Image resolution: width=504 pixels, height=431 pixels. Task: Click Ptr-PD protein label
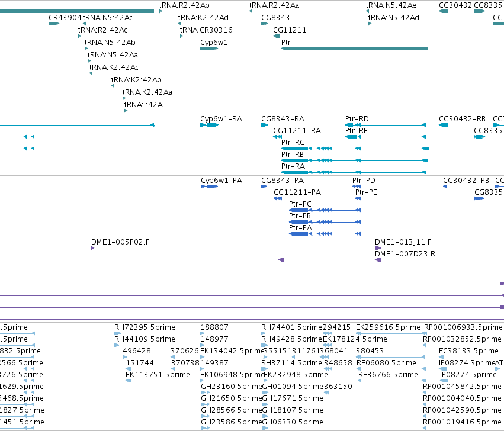364,181
